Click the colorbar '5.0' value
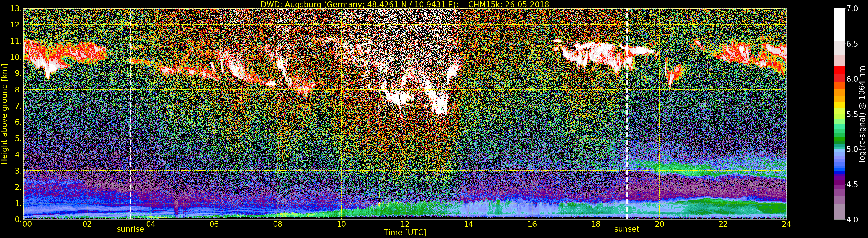868x238 pixels. click(x=852, y=149)
